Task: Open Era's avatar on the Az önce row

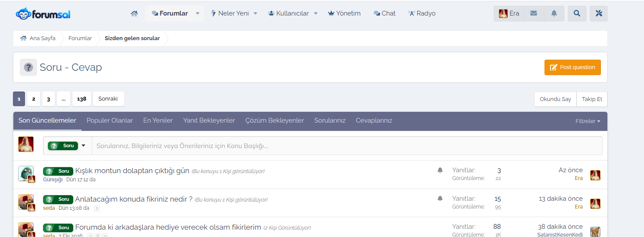Action: [595, 175]
